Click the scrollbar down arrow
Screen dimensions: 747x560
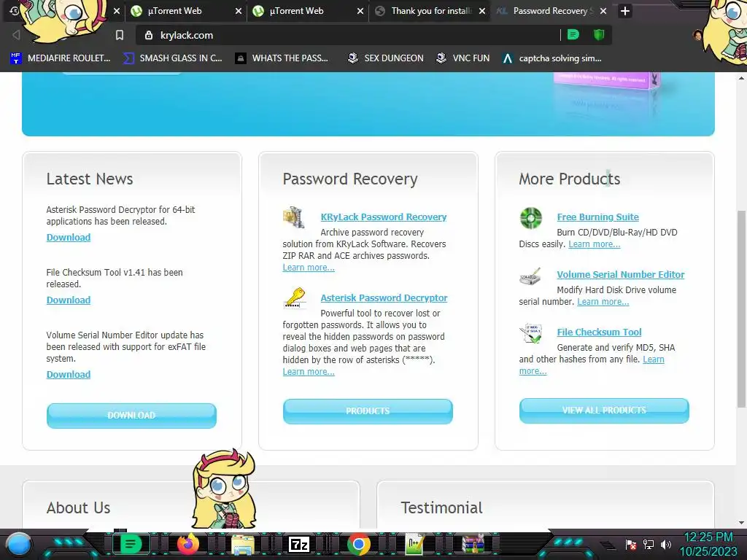tap(741, 522)
